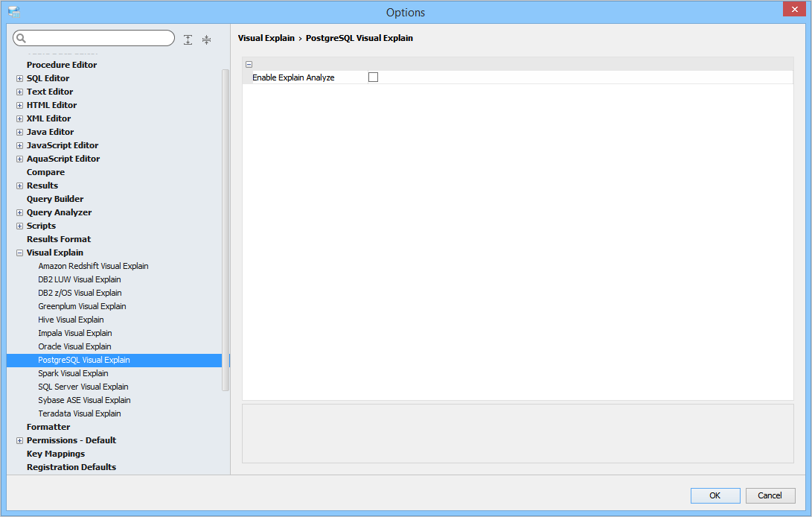Select Impala Visual Explain
Image resolution: width=812 pixels, height=517 pixels.
(x=75, y=334)
